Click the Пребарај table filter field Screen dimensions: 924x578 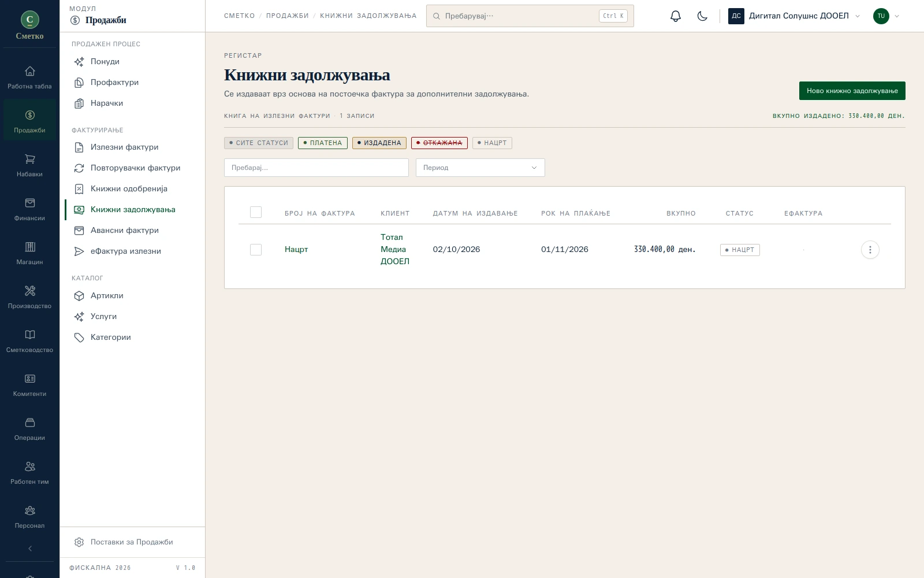(316, 168)
